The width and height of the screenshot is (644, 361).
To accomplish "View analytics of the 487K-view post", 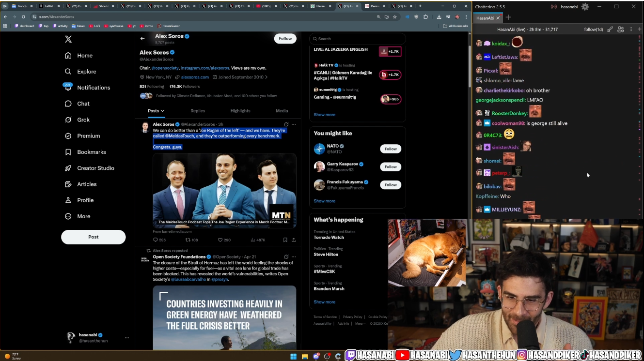I will click(258, 240).
